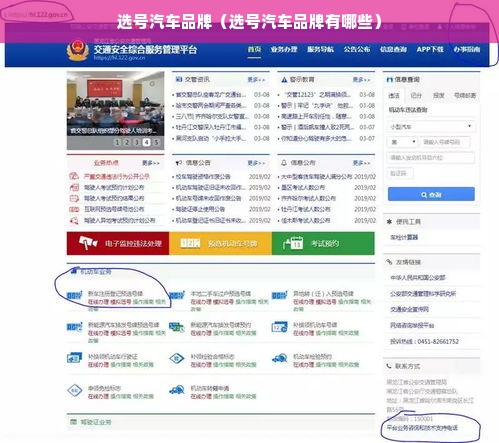The height and width of the screenshot is (443, 499).
Task: Click the 机动车检验预约 car icon
Action: pos(280,358)
